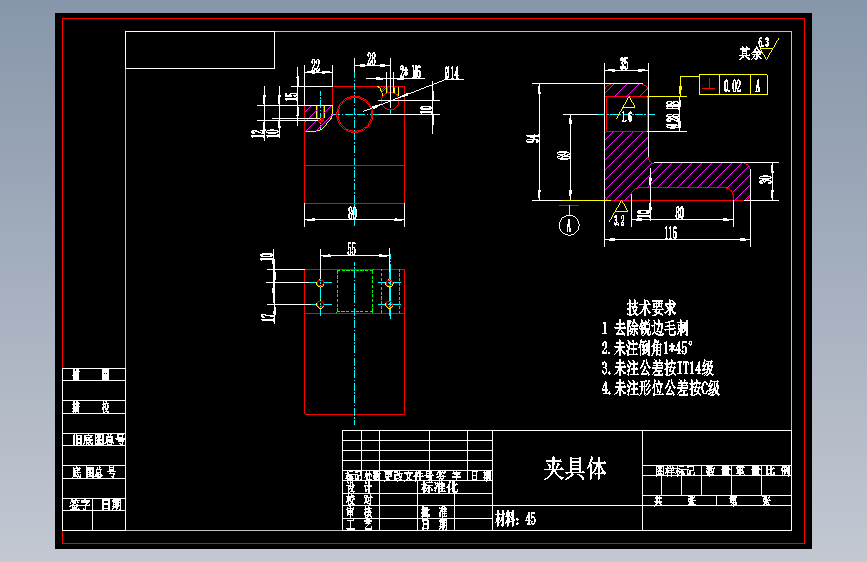Viewport: 867px width, 562px height.
Task: Select the green dashed rectangle in top view
Action: (x=354, y=291)
